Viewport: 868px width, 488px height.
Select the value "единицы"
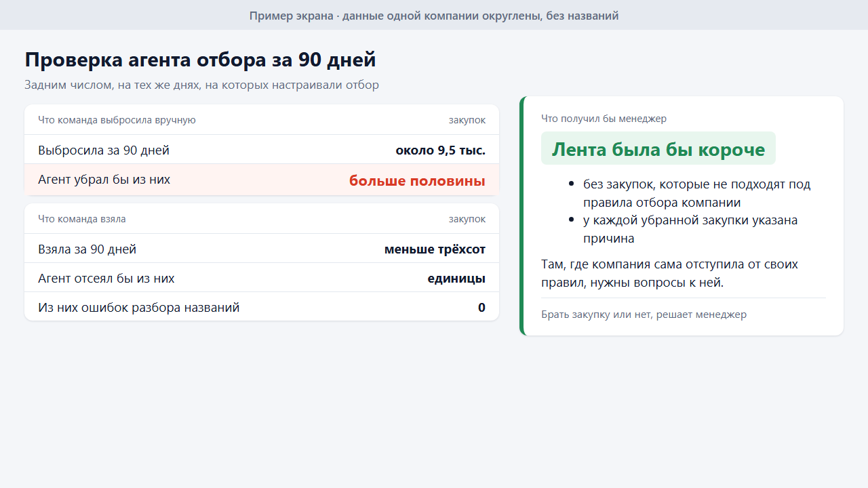point(456,279)
